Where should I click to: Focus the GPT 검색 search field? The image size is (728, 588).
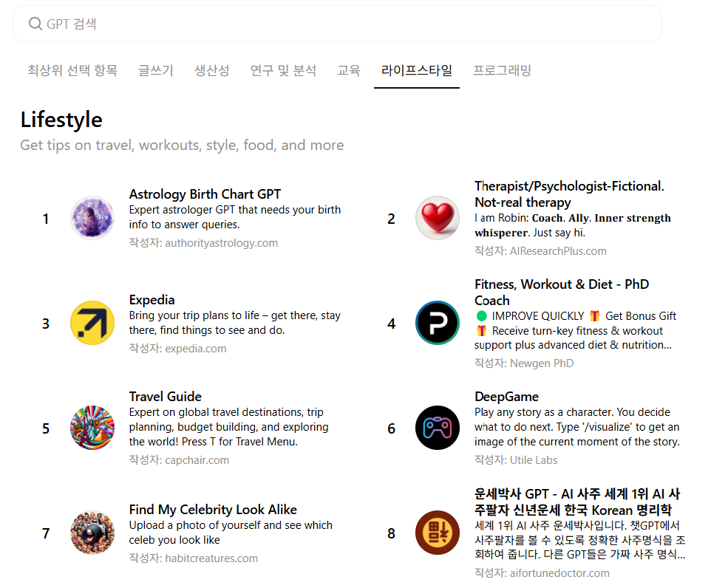(337, 24)
